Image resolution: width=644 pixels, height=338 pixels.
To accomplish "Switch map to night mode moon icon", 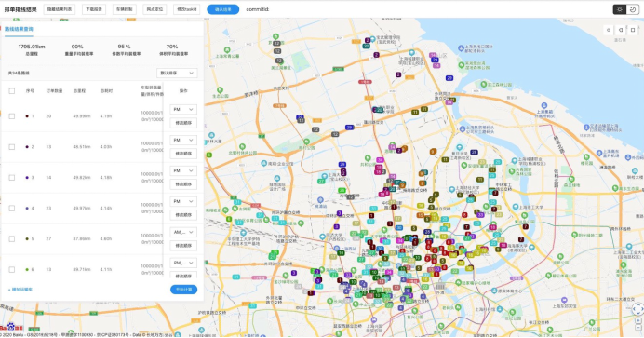I will (x=633, y=9).
